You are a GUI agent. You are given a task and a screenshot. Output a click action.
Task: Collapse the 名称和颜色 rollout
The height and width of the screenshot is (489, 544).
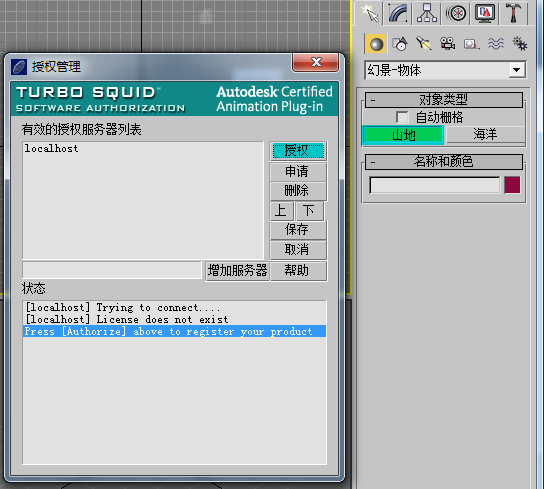444,162
